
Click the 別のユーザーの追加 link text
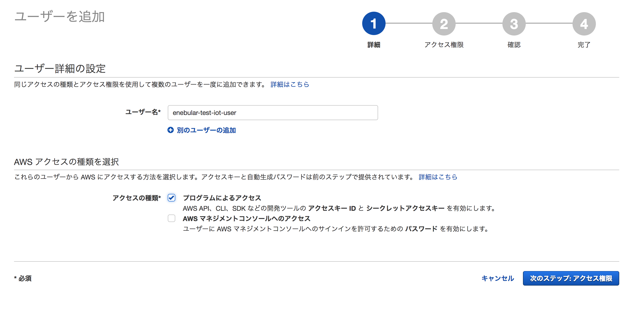point(206,130)
